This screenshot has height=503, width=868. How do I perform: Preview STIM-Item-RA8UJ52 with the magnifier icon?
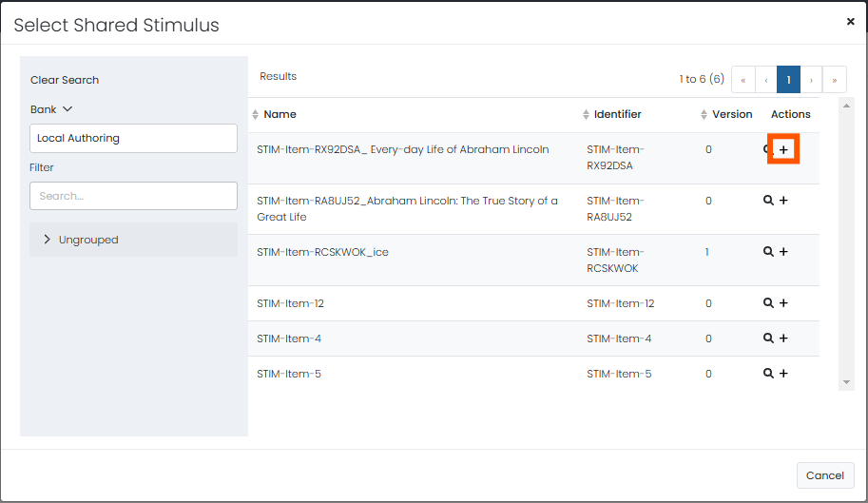(x=768, y=201)
